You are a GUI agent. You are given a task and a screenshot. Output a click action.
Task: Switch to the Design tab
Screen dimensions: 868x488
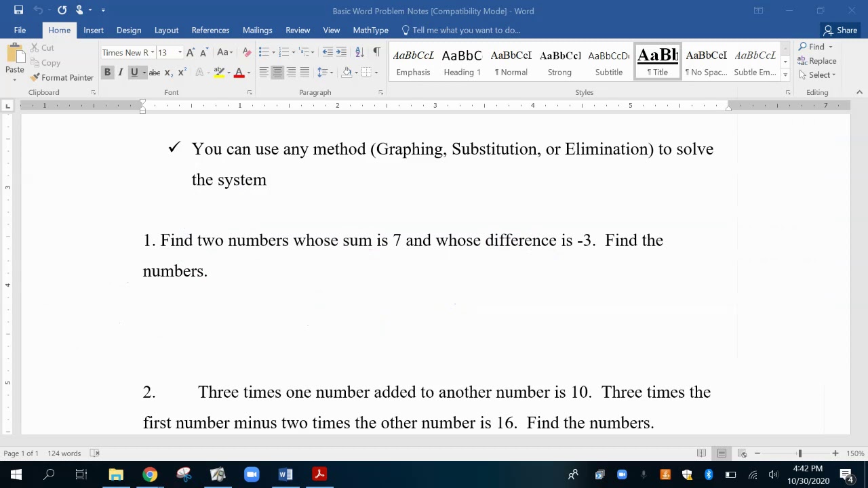click(x=129, y=30)
